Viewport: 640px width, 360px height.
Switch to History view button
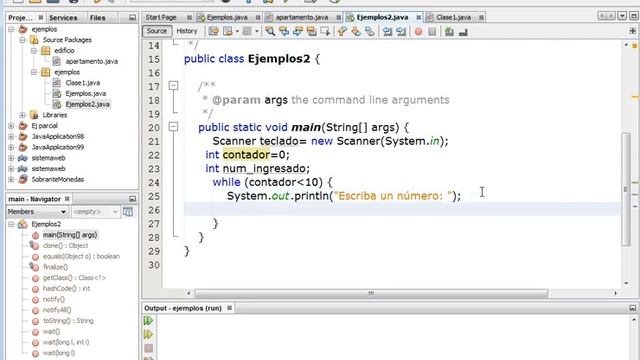point(187,31)
